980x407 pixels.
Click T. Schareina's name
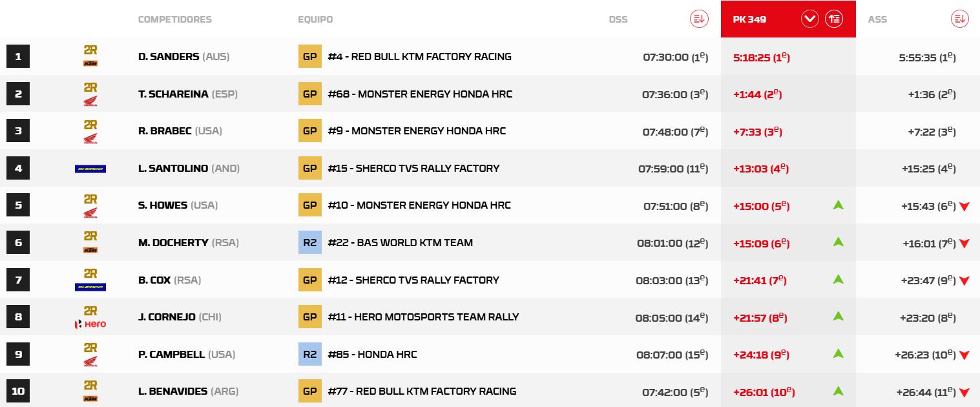click(x=173, y=94)
